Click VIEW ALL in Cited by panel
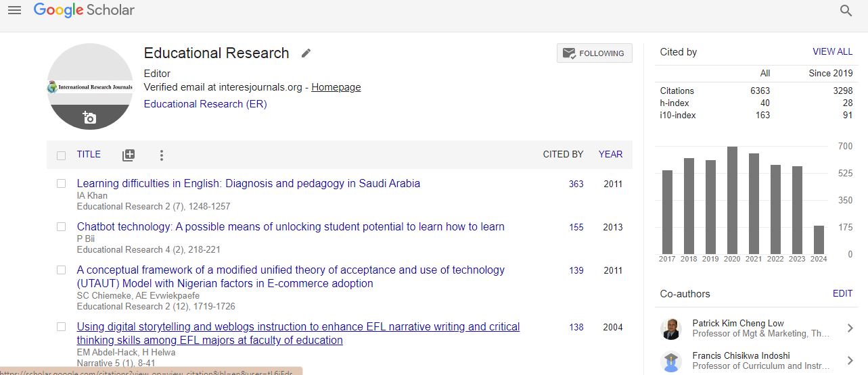868x375 pixels. pyautogui.click(x=832, y=52)
